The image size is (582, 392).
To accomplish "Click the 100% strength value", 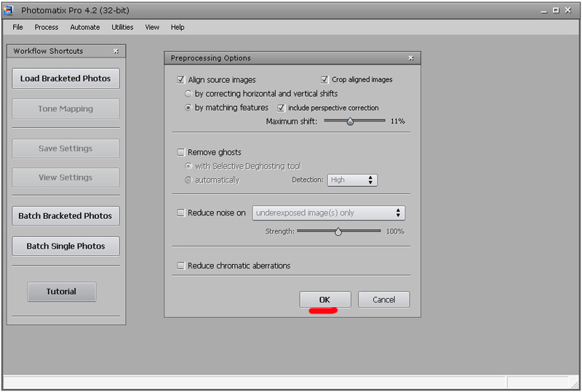I will click(x=395, y=231).
